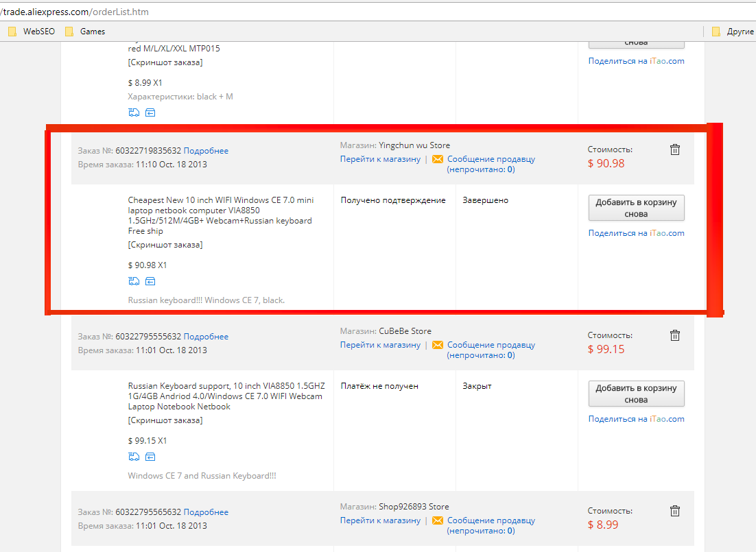This screenshot has height=552, width=756.
Task: Click order number 60322719835632
Action: pos(148,151)
